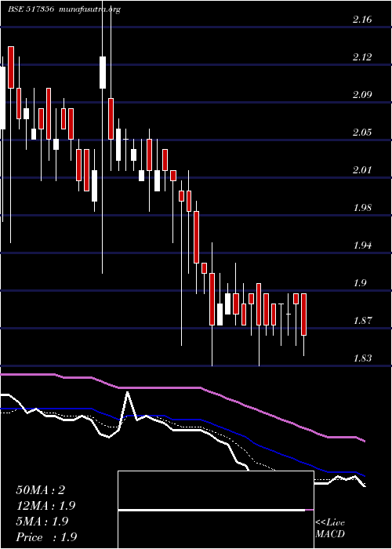Viewport: 392px width, 549px height.
Task: Select the 2.05 price axis label
Action: 362,133
